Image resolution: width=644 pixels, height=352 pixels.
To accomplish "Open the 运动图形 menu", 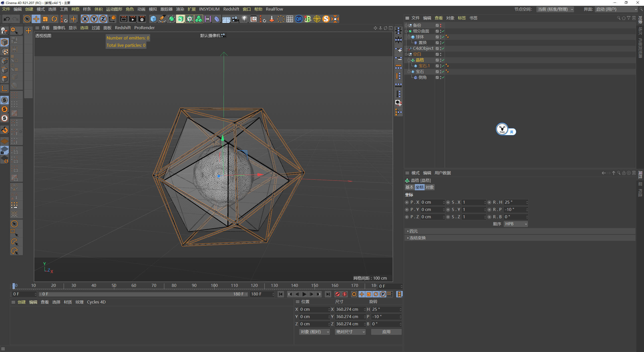I will coord(114,9).
